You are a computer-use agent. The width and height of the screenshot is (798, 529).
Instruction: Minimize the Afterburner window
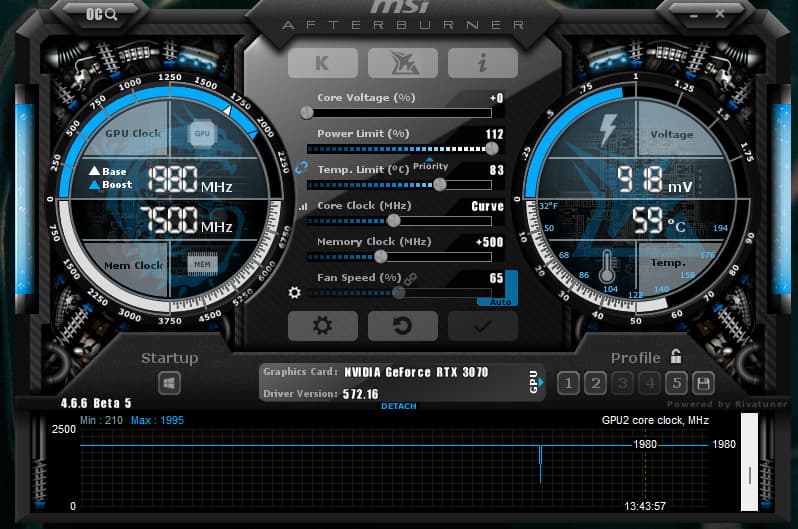694,15
